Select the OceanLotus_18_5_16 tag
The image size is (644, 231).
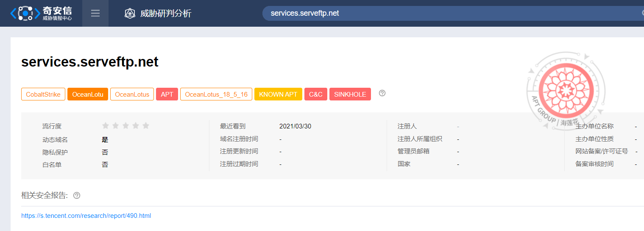click(x=216, y=94)
